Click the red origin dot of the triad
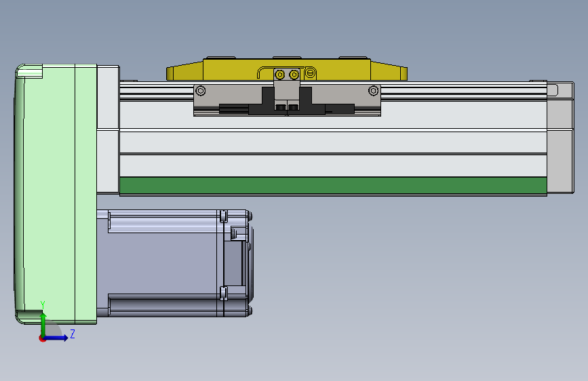The width and height of the screenshot is (588, 381). coord(42,338)
